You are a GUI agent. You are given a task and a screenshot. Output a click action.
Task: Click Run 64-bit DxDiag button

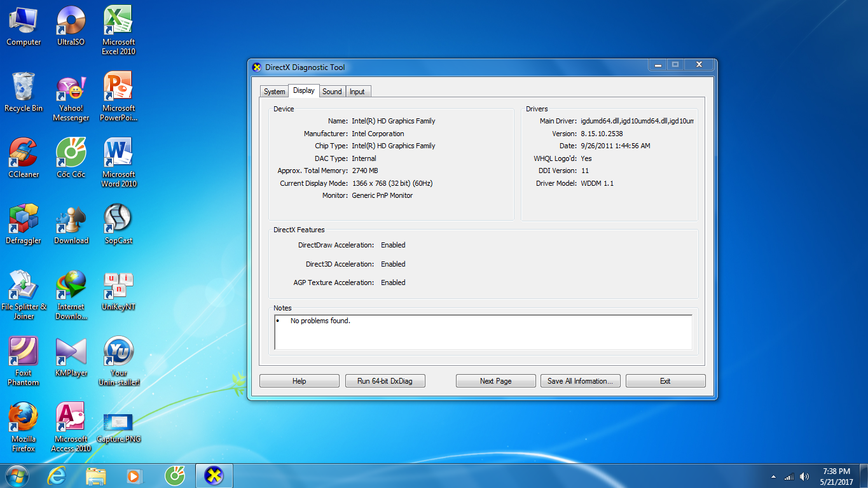pos(385,381)
